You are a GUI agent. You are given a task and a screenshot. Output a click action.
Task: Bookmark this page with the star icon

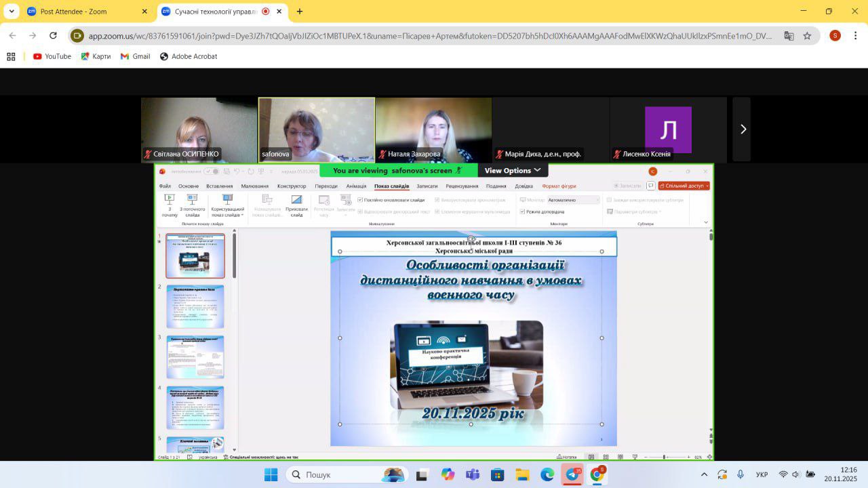click(x=807, y=36)
